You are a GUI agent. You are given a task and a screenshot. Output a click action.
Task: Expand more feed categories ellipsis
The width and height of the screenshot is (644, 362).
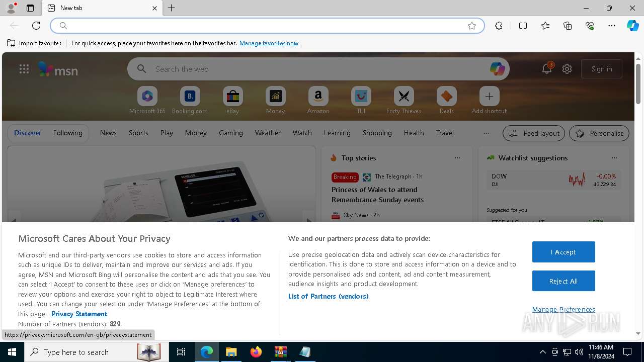[x=486, y=133]
